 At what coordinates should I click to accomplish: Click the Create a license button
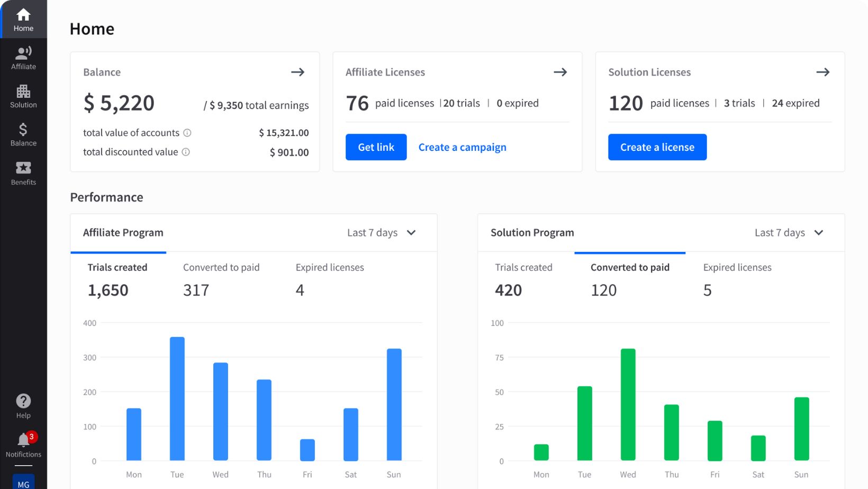point(657,147)
